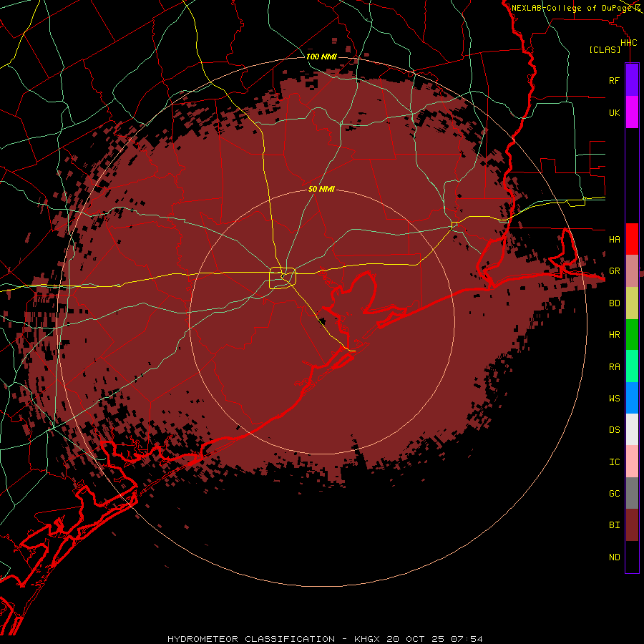This screenshot has height=644, width=644.
Task: Click the IC light-pink legend swatch
Action: click(x=632, y=462)
